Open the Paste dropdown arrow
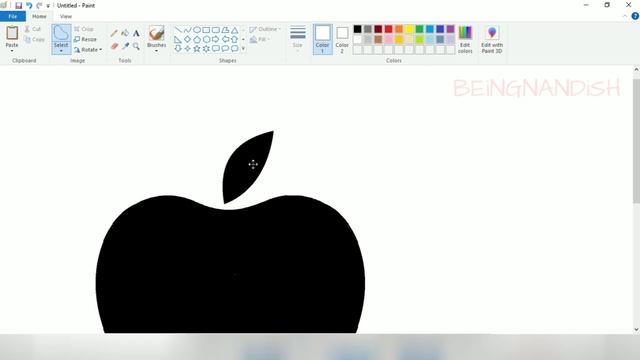The image size is (640, 360). point(12,51)
